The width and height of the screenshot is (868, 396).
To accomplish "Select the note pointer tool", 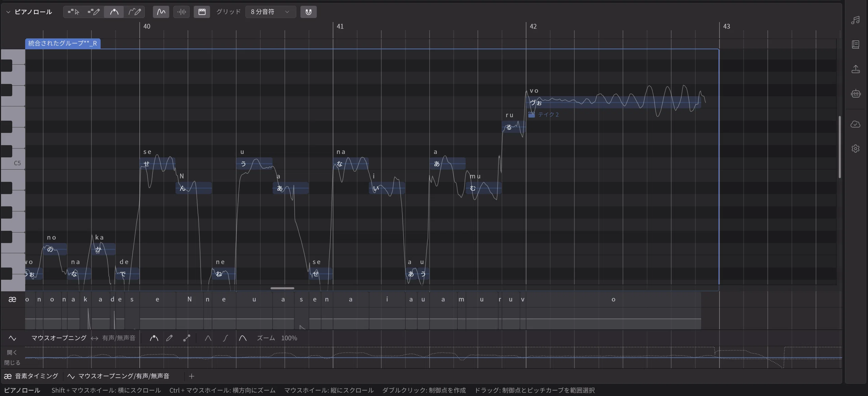I will pos(73,12).
